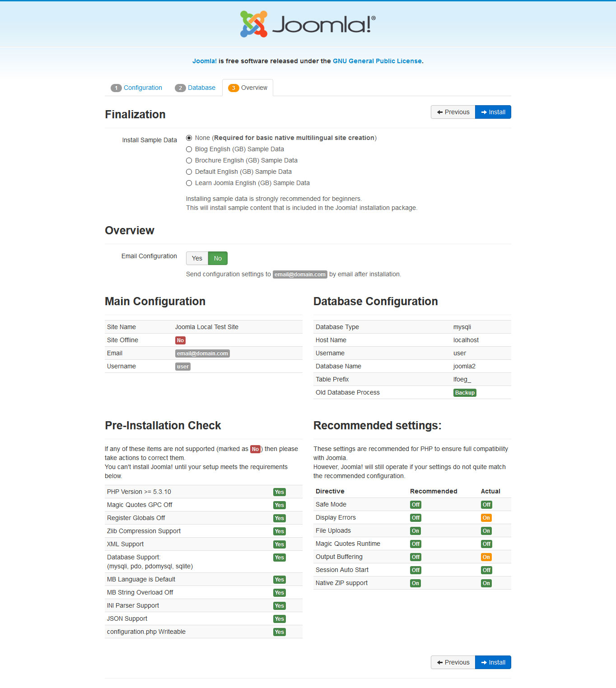Click Yes badge for Zlib Compression Support

(280, 531)
